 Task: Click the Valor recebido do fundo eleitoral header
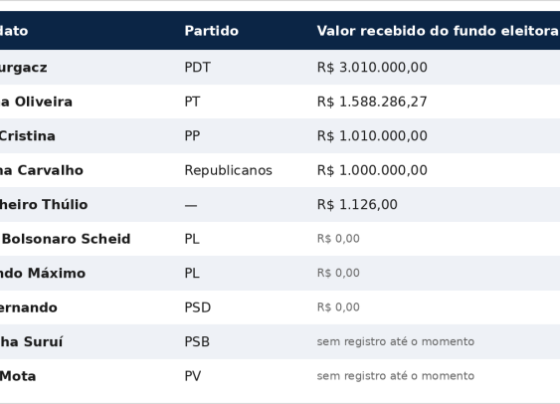438,31
